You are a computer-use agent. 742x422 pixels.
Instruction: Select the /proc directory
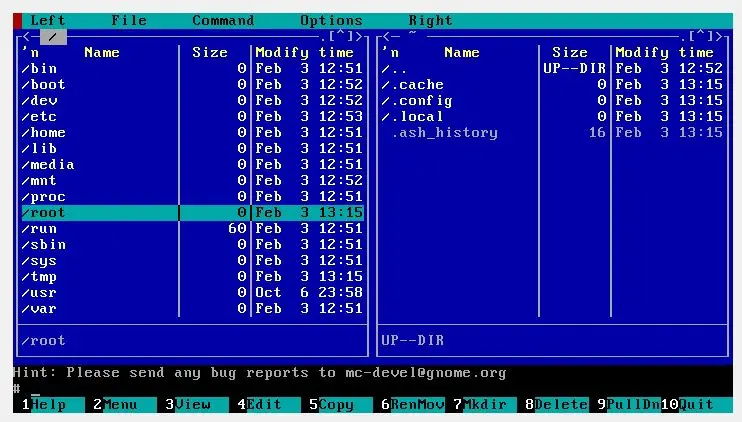[192, 197]
